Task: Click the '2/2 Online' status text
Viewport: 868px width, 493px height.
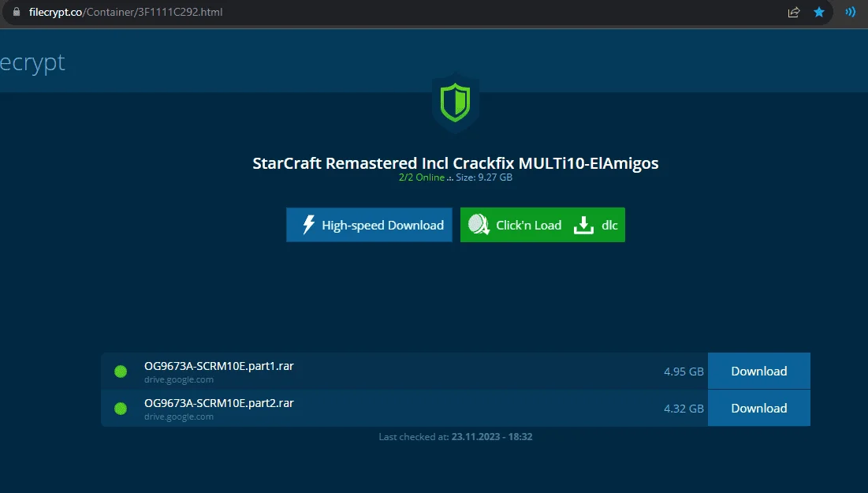Action: pos(422,177)
